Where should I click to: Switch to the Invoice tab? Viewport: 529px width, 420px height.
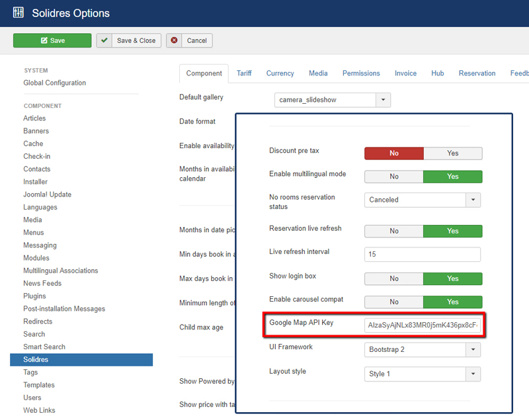[405, 73]
